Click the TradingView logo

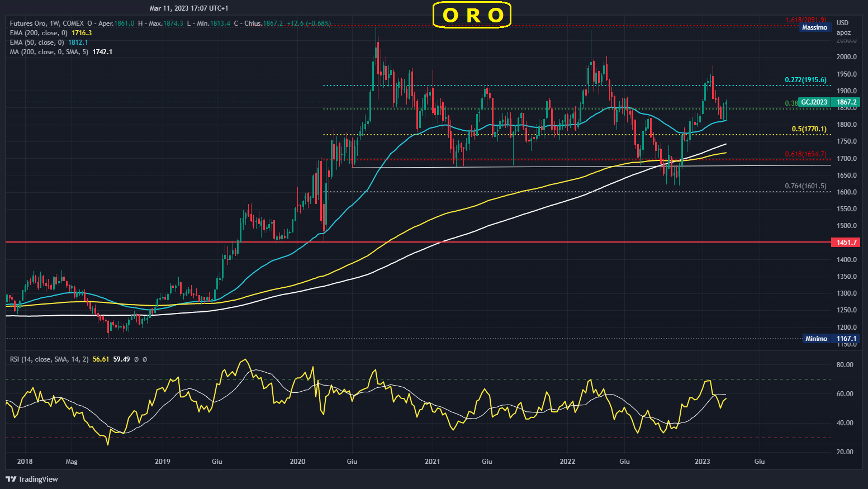click(x=32, y=479)
